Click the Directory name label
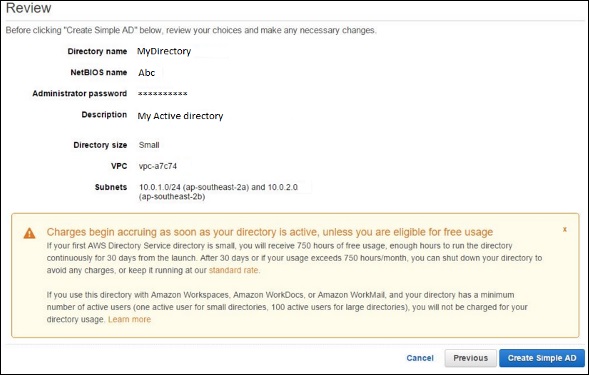Image resolution: width=589 pixels, height=375 pixels. pos(97,51)
